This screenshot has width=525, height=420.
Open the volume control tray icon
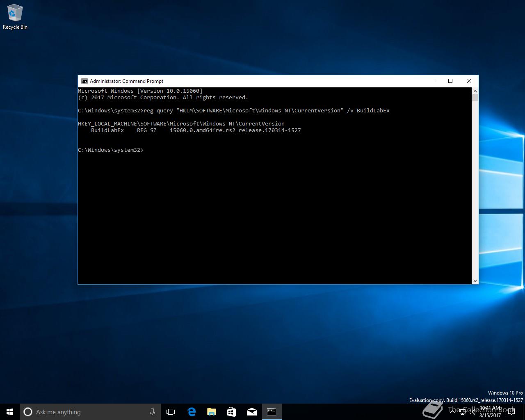[x=472, y=412]
